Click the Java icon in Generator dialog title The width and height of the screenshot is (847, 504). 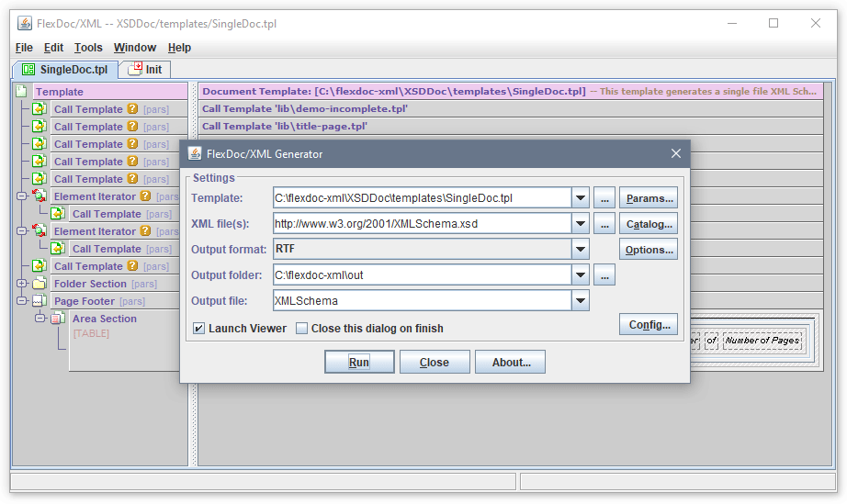pos(195,154)
